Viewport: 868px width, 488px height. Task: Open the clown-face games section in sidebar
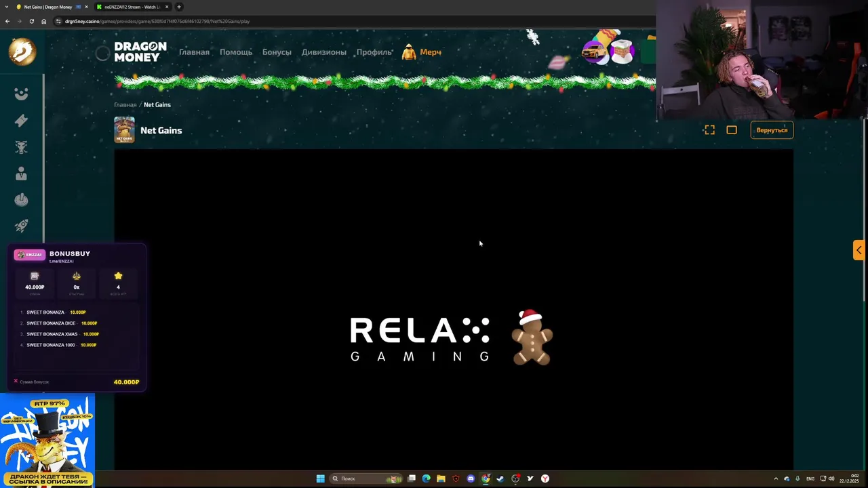[21, 94]
